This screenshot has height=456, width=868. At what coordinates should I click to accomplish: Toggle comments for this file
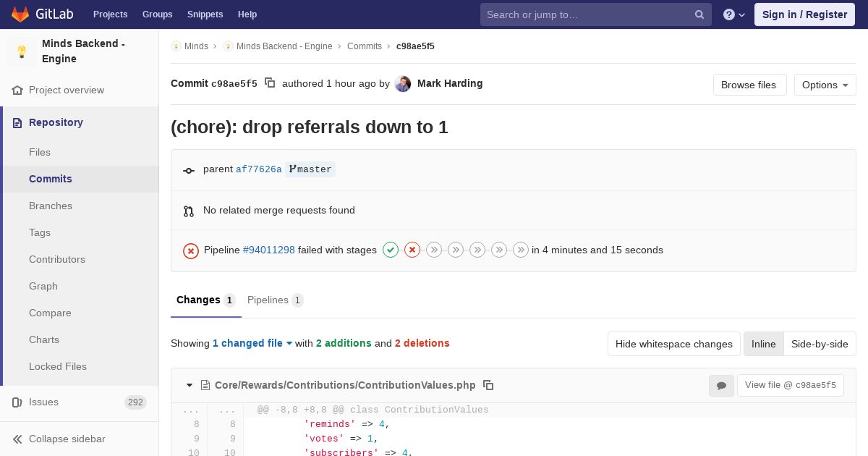(x=721, y=385)
